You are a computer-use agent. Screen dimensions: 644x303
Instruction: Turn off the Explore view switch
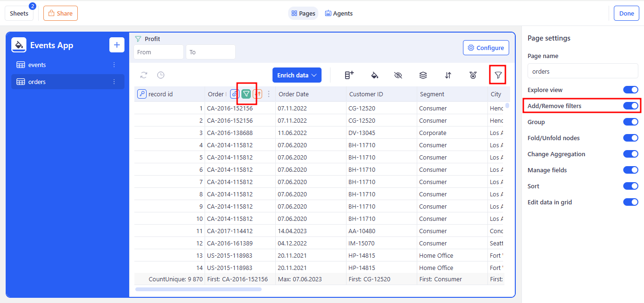pos(630,90)
